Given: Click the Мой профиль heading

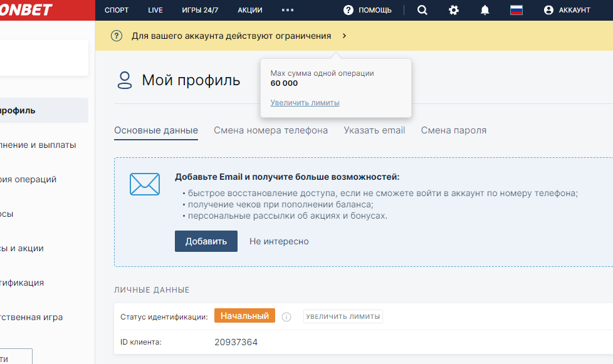Looking at the screenshot, I should (191, 80).
